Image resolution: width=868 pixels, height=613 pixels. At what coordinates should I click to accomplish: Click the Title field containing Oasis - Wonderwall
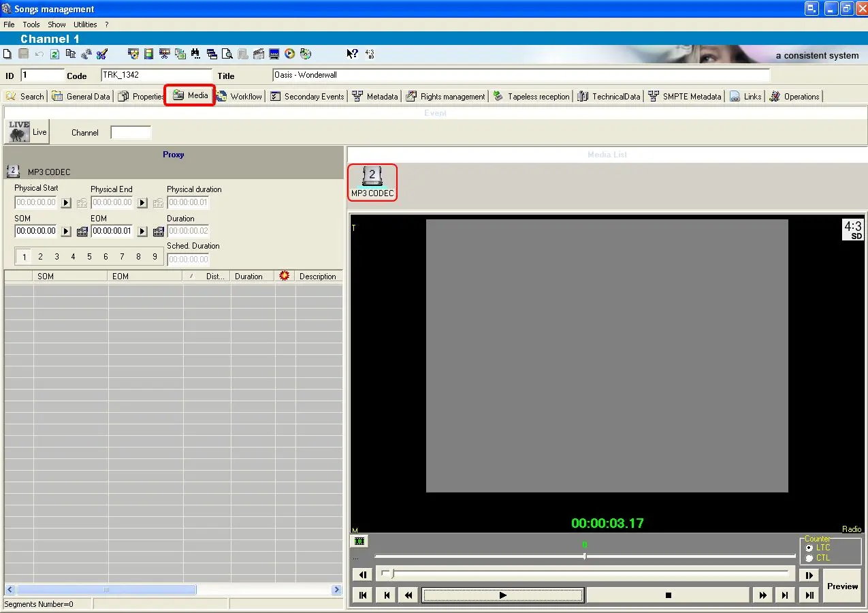coord(521,75)
